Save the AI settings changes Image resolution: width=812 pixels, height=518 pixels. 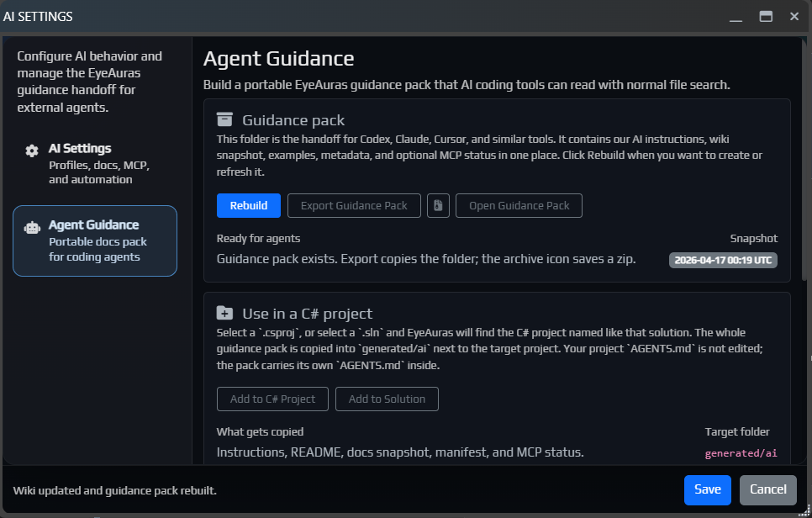[x=707, y=489]
